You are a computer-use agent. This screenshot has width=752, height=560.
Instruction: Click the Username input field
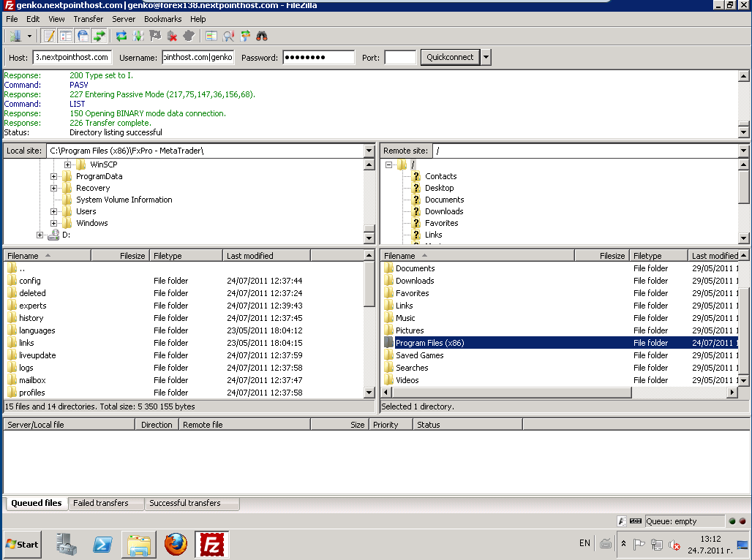[198, 57]
